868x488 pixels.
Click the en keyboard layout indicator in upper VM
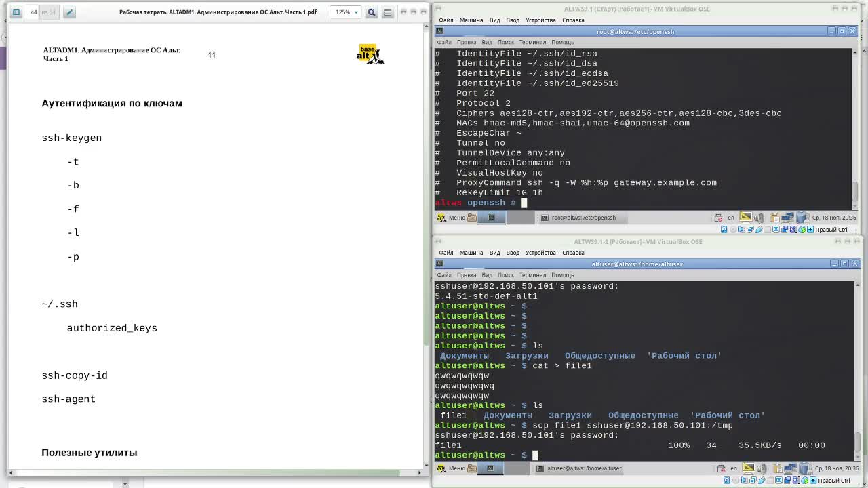click(731, 218)
